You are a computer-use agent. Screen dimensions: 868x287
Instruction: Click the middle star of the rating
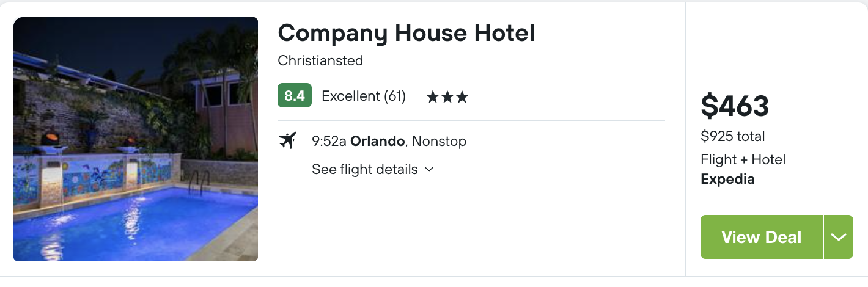pos(447,96)
